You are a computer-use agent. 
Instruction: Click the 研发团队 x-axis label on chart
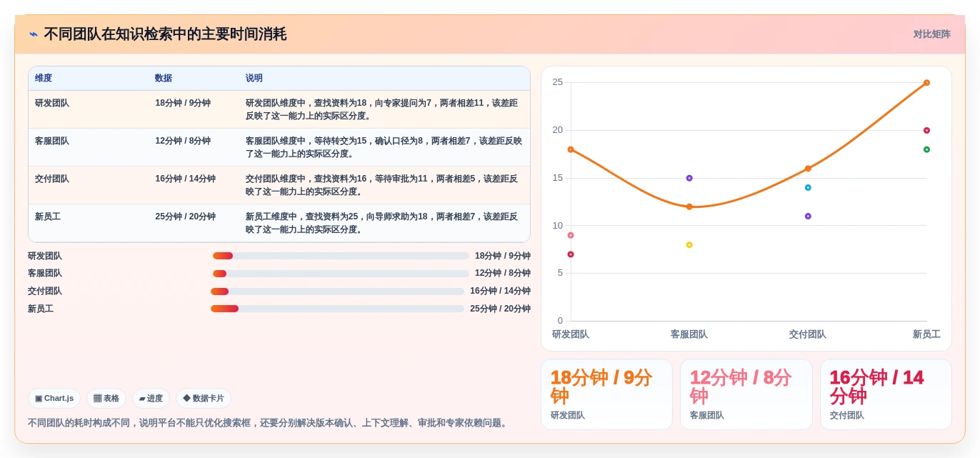571,334
